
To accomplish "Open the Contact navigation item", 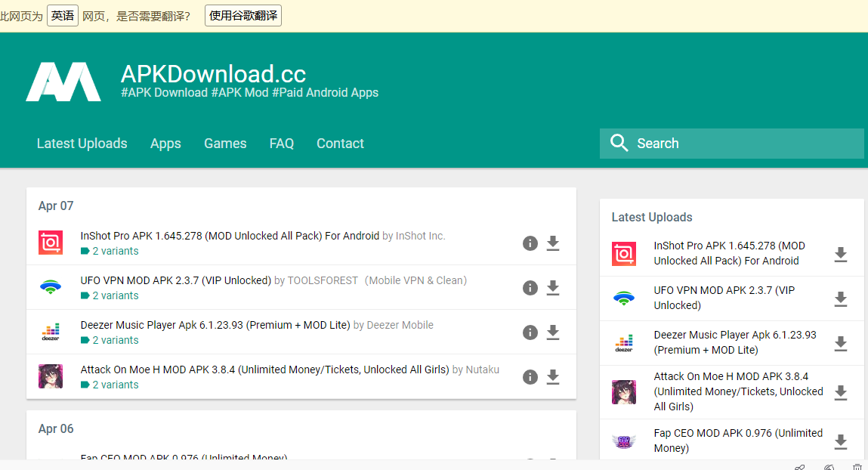I will pyautogui.click(x=341, y=144).
